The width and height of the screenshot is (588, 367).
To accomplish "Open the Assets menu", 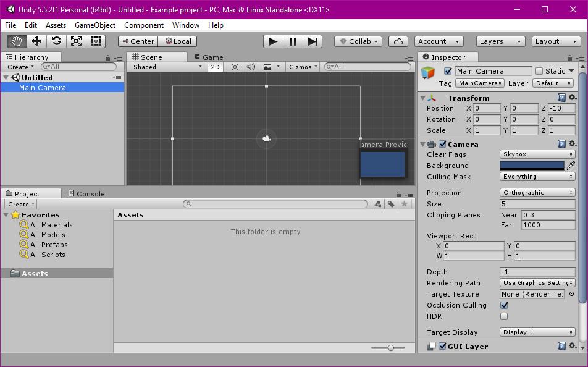I will click(x=56, y=25).
